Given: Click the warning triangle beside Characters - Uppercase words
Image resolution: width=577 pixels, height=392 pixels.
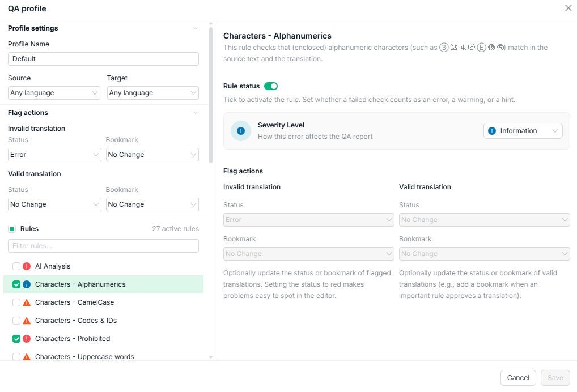Looking at the screenshot, I should [x=27, y=357].
